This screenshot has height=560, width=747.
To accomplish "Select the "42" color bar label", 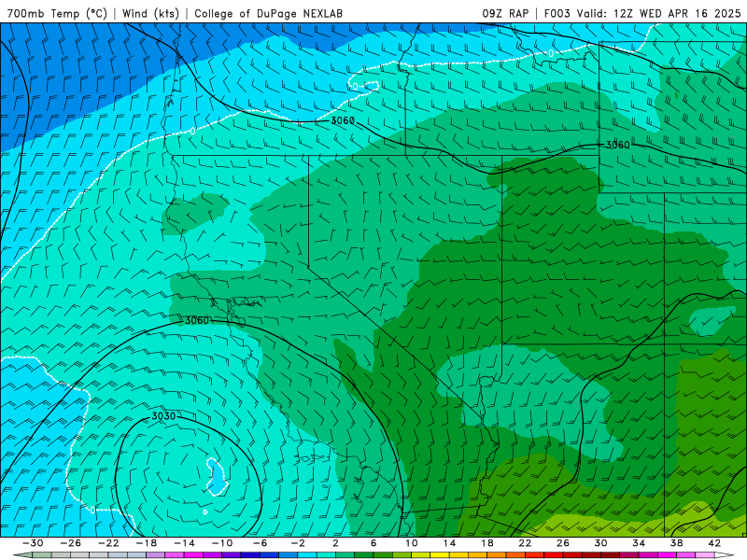I will (x=714, y=543).
